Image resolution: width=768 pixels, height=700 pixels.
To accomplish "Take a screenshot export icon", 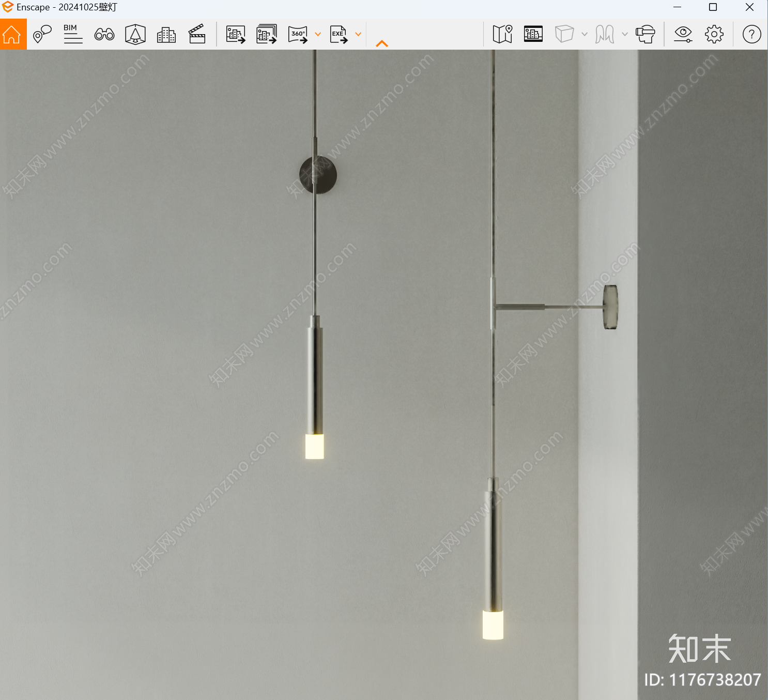I will point(236,34).
